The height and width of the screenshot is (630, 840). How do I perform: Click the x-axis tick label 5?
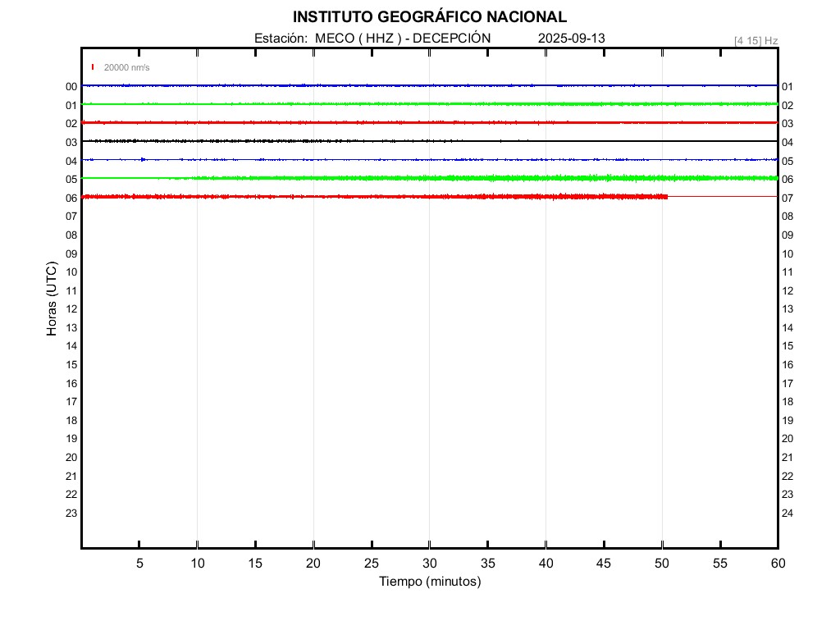[139, 564]
